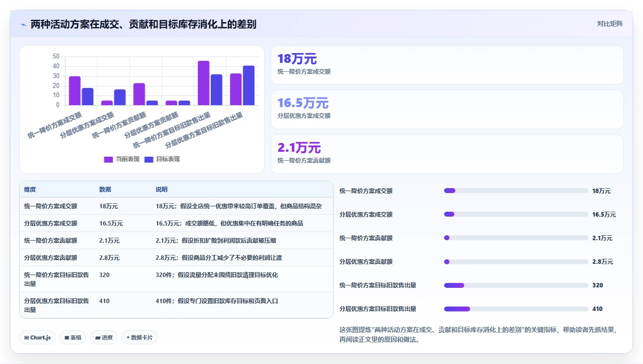Click the Chart.js tag icon
The width and height of the screenshot is (643, 364).
27,337
